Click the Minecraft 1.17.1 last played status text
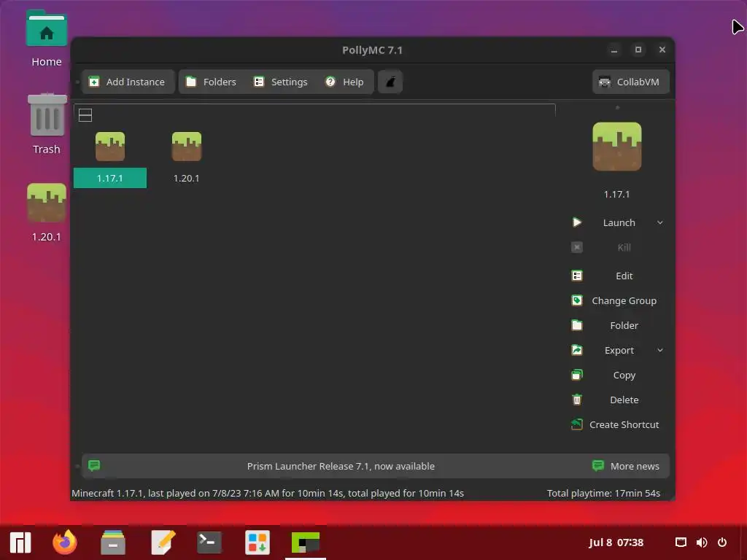The image size is (747, 560). click(268, 494)
